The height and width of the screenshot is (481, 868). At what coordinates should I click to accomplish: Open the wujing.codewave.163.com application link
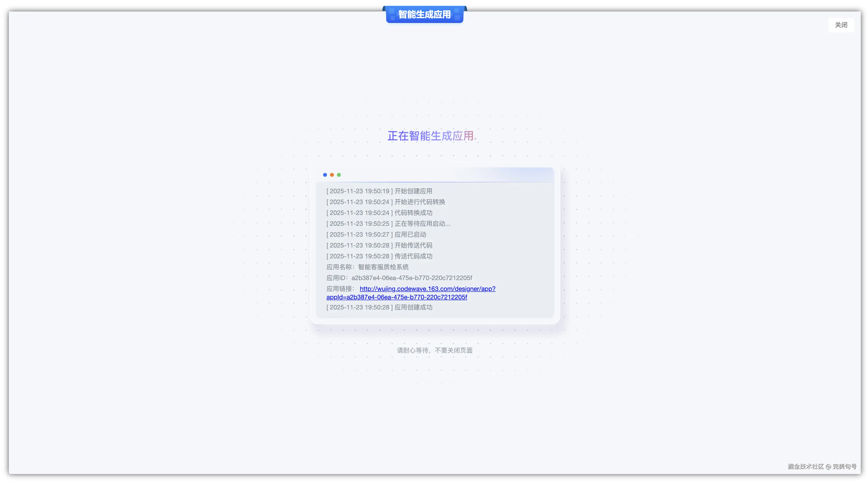coord(411,293)
